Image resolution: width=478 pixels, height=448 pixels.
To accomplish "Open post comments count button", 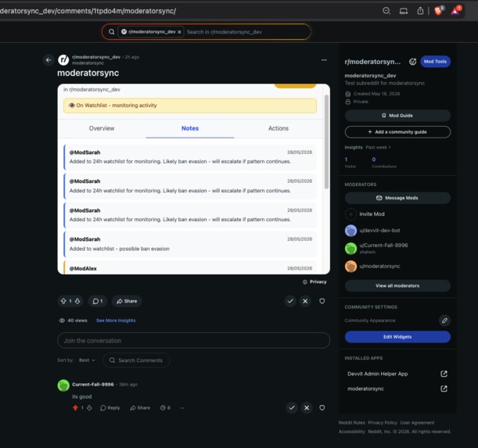I will 98,301.
